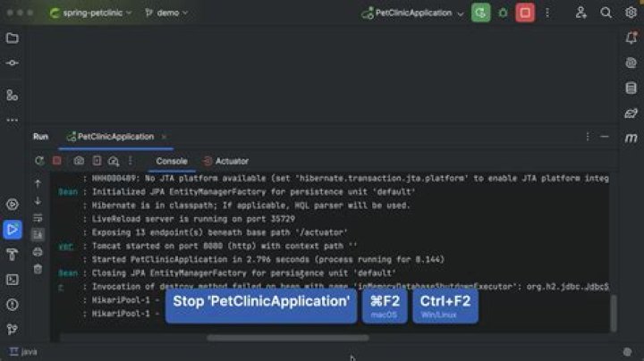Viewport: 644px width, 361px height.
Task: Click 'Hibernate is in classpath' log line
Action: [251, 206]
